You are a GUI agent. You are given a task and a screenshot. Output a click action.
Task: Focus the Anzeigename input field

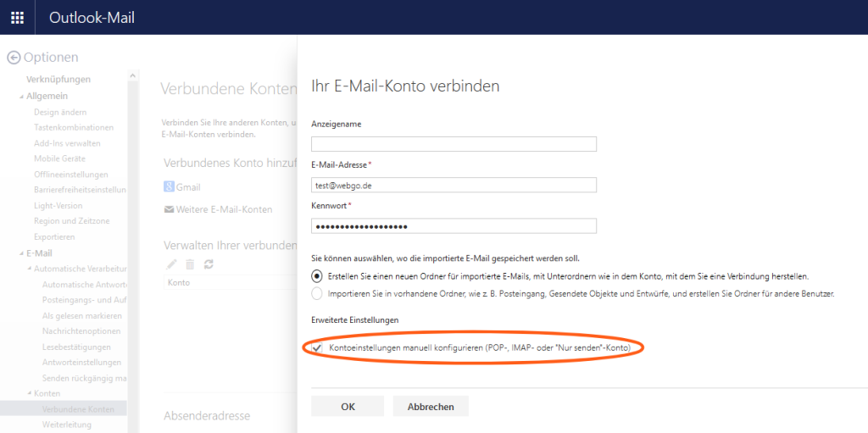click(454, 144)
